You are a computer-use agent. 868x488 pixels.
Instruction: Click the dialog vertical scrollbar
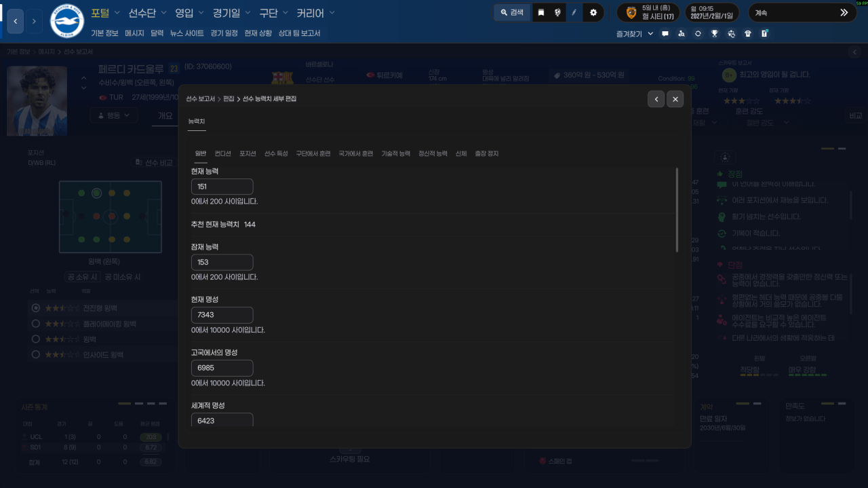[677, 210]
